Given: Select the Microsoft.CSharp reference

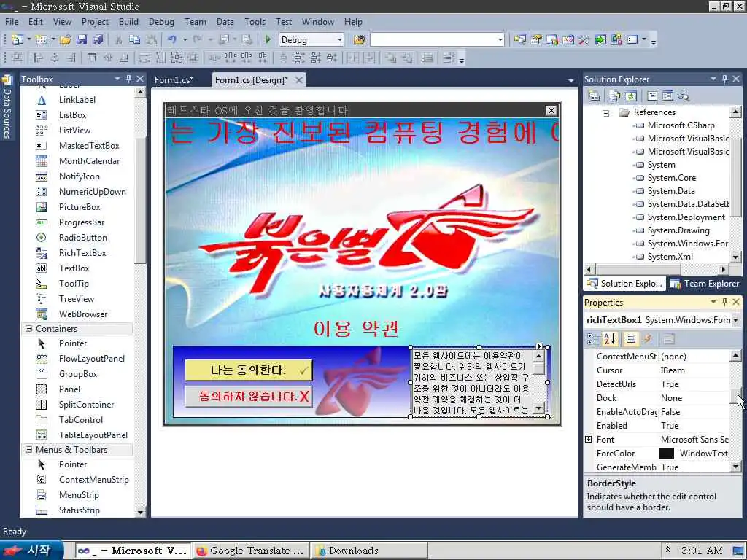Looking at the screenshot, I should 681,125.
